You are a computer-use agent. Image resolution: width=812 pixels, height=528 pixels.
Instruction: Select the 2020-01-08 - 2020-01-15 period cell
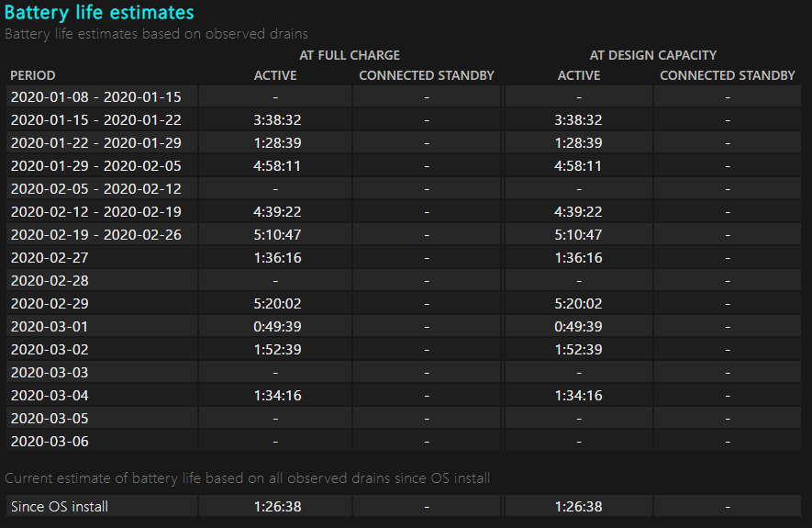96,96
